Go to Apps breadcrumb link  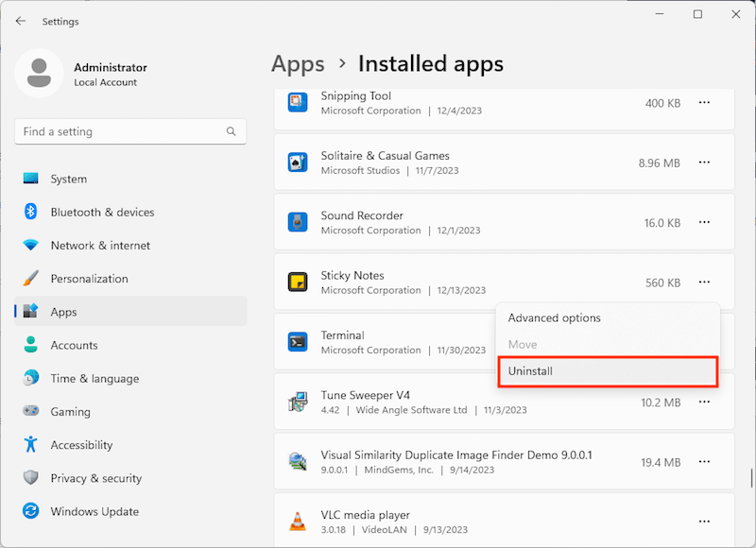[x=298, y=64]
